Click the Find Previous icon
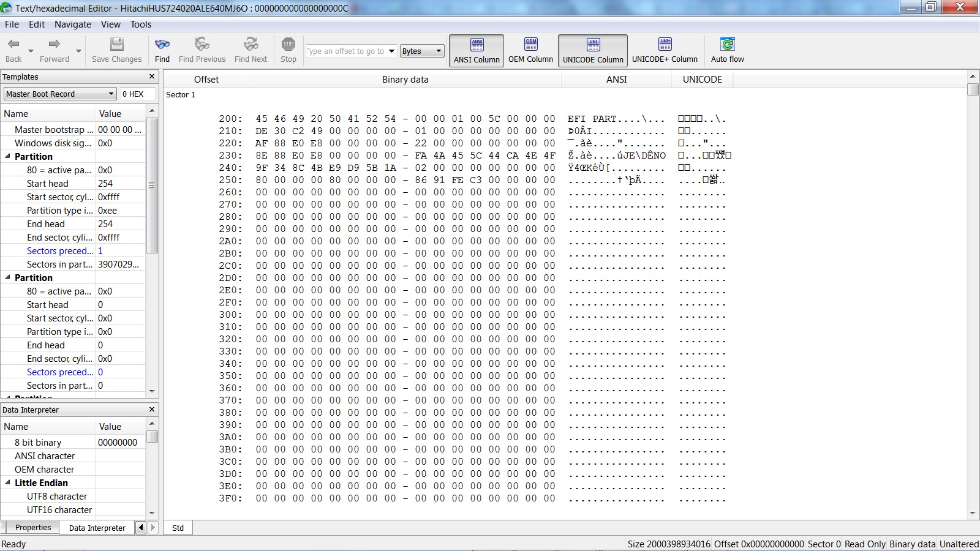Screen dimensions: 980x551 pos(202,44)
